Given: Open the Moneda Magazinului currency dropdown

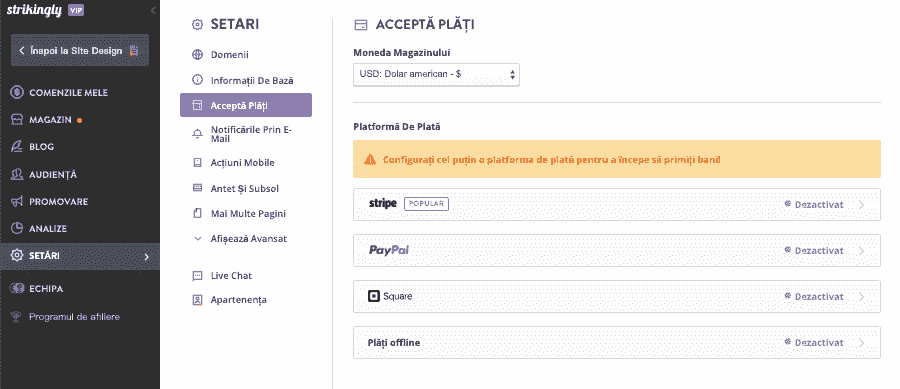Looking at the screenshot, I should 436,75.
